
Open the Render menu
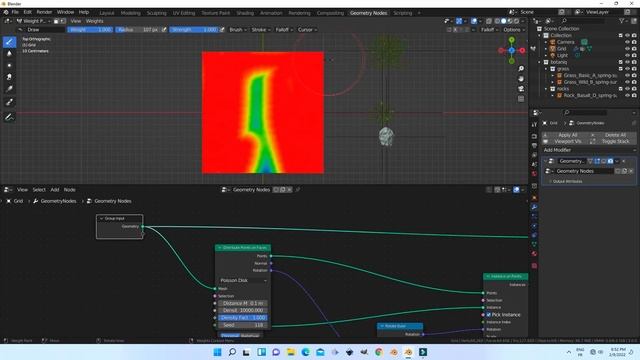(44, 12)
